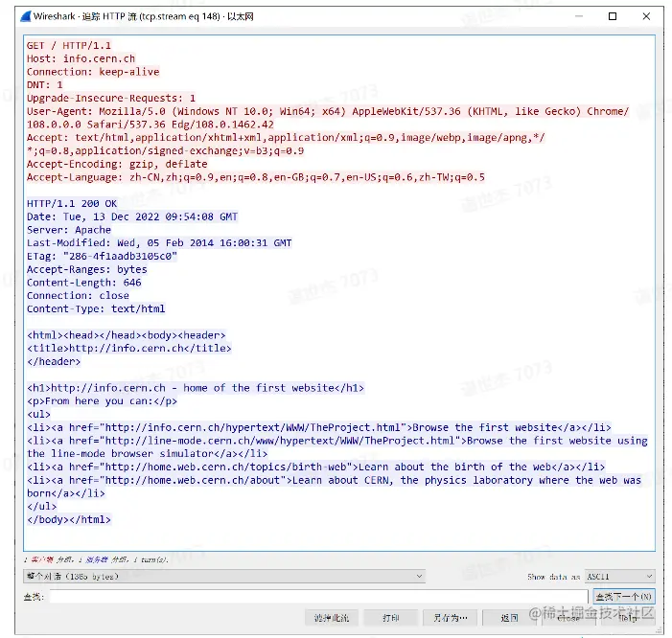
Task: Click the 'DNT: 1' header line
Action: (44, 85)
